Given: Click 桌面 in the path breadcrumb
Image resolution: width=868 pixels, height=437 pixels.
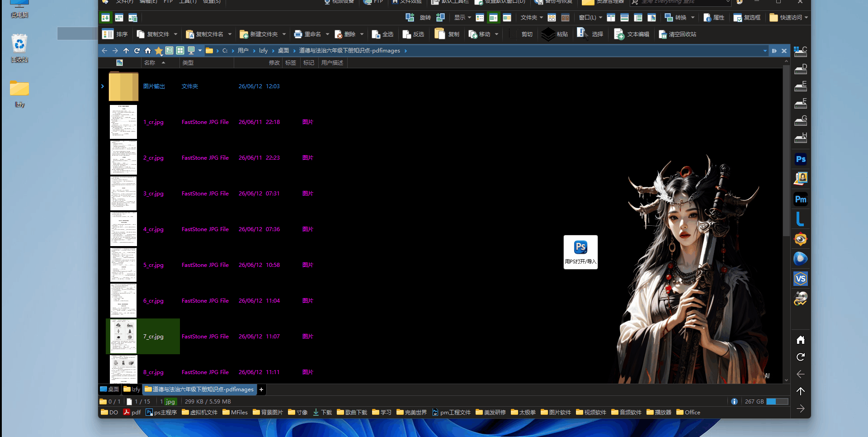Looking at the screenshot, I should [283, 51].
